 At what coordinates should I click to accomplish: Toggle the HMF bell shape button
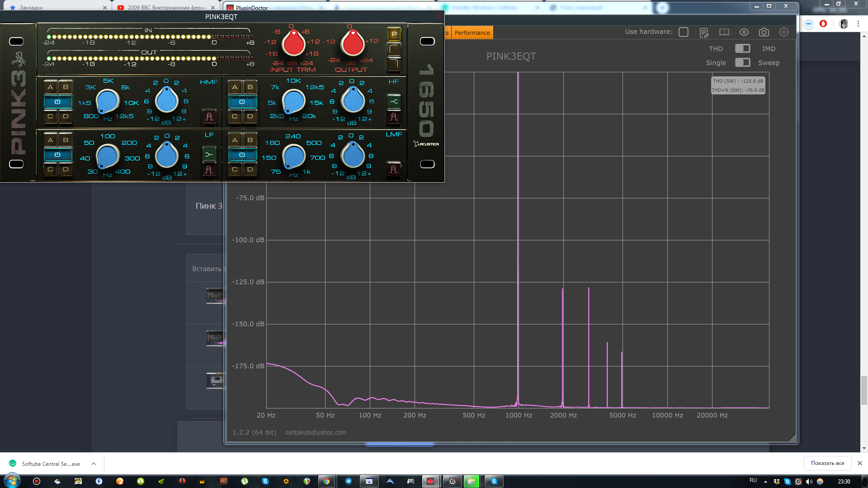click(x=209, y=117)
